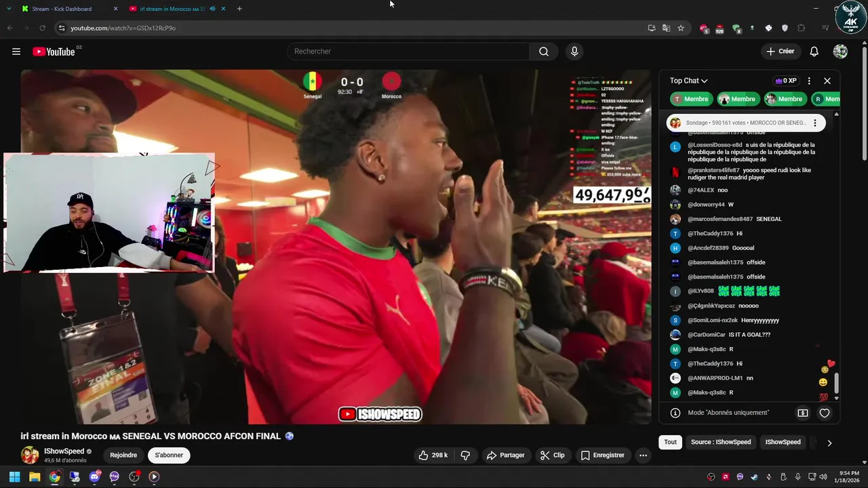
Task: Bookmark this page with the star icon
Action: point(681,28)
